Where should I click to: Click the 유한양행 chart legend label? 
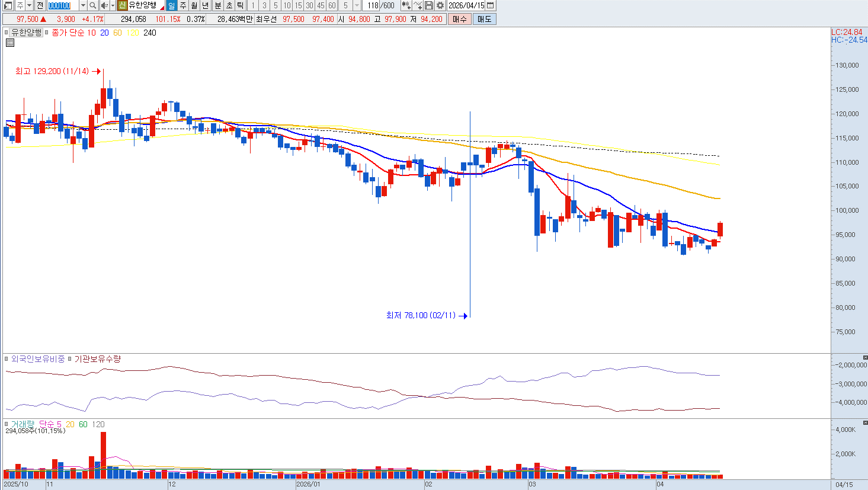pyautogui.click(x=27, y=33)
